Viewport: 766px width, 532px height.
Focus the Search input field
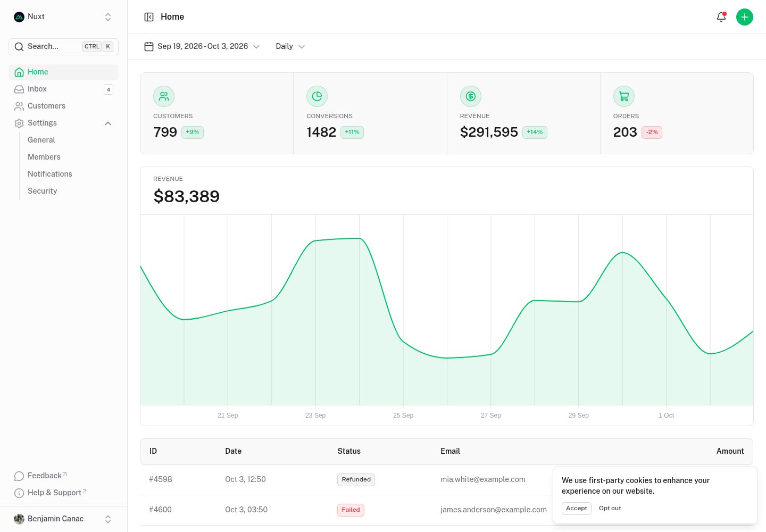pyautogui.click(x=63, y=47)
